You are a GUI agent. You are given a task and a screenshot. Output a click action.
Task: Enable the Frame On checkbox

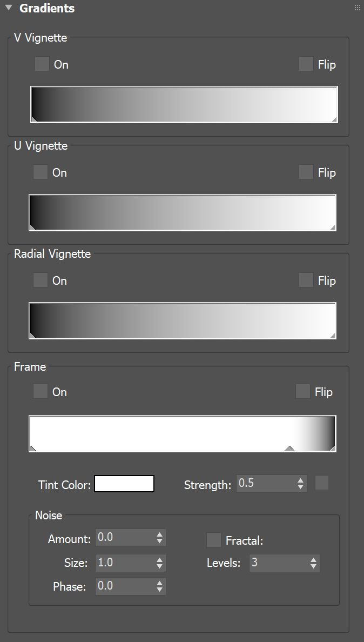point(40,391)
